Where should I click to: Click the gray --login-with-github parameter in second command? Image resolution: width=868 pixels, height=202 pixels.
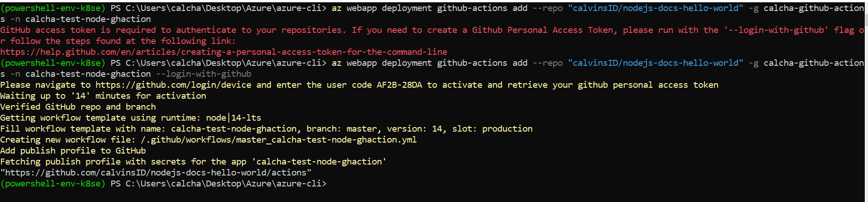[204, 74]
